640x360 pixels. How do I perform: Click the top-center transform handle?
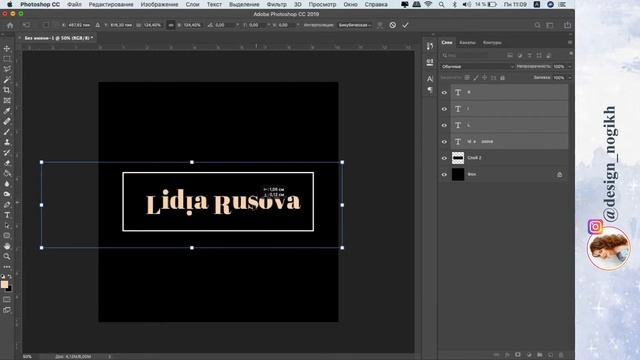192,162
